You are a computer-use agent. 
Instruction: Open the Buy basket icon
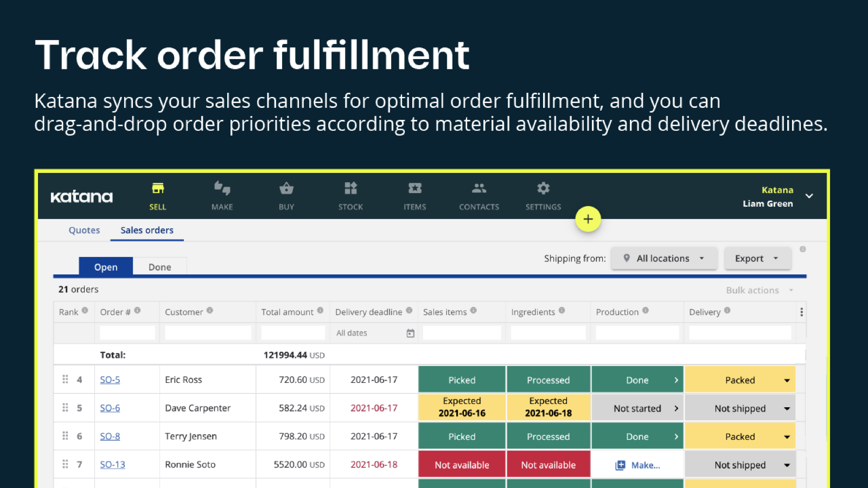pyautogui.click(x=286, y=189)
